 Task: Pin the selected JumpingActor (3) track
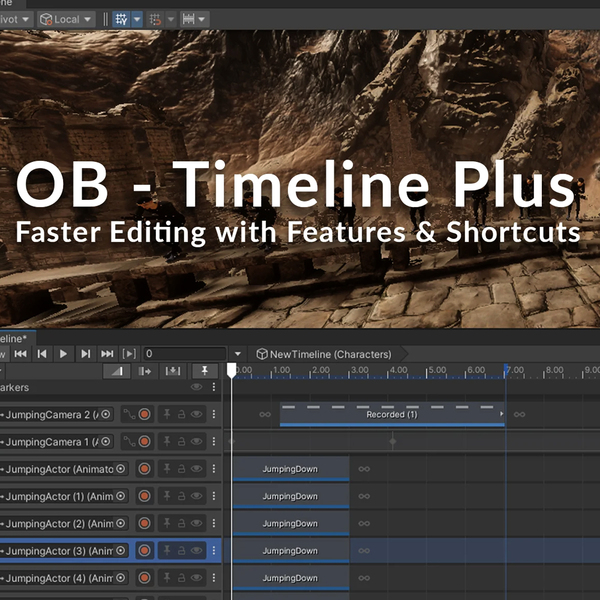[167, 550]
